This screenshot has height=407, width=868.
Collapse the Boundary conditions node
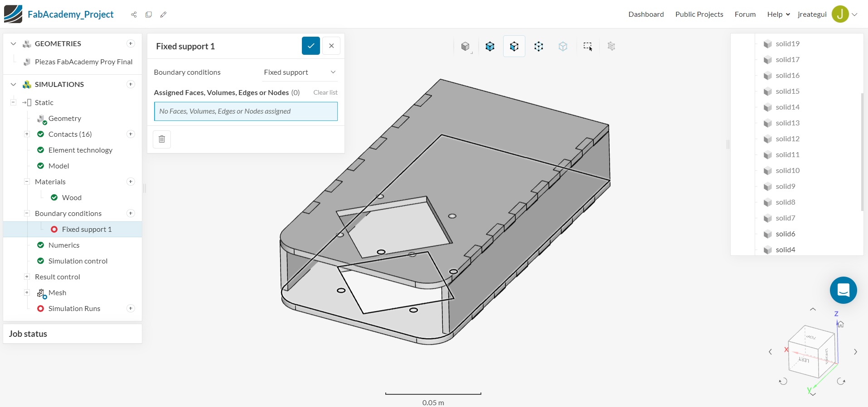click(x=27, y=213)
